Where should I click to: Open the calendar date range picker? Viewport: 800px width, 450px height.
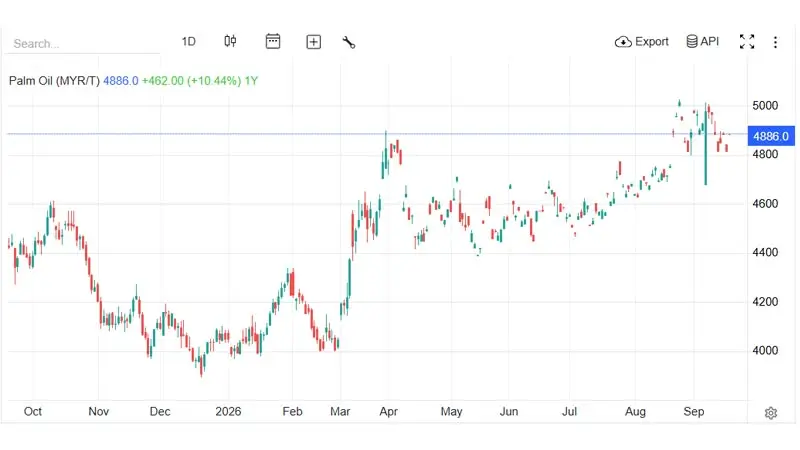273,41
